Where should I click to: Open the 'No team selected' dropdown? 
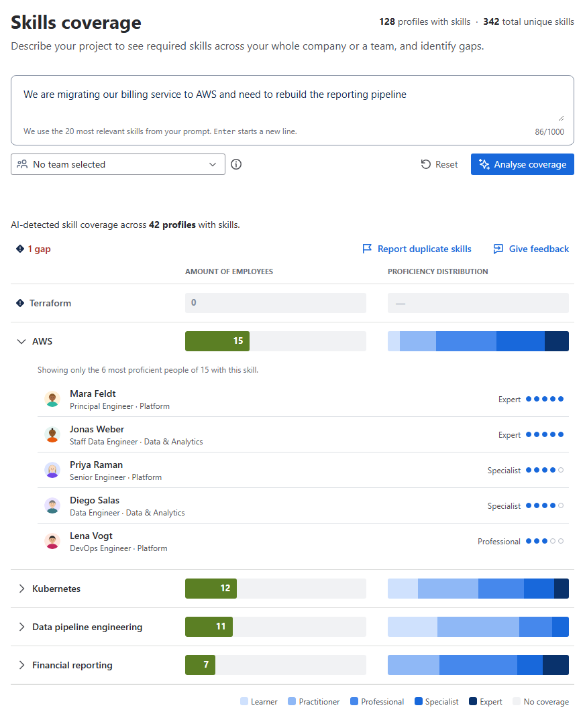pyautogui.click(x=118, y=164)
